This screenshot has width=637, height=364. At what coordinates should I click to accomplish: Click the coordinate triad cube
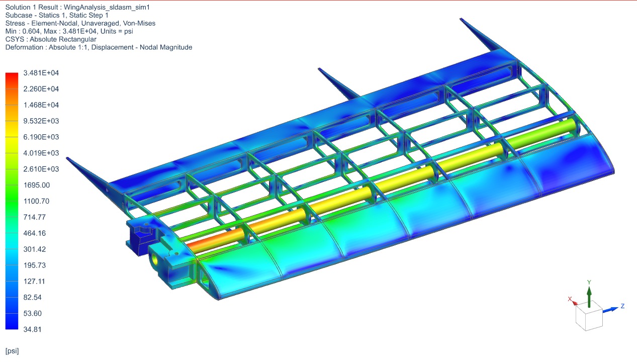coord(589,316)
